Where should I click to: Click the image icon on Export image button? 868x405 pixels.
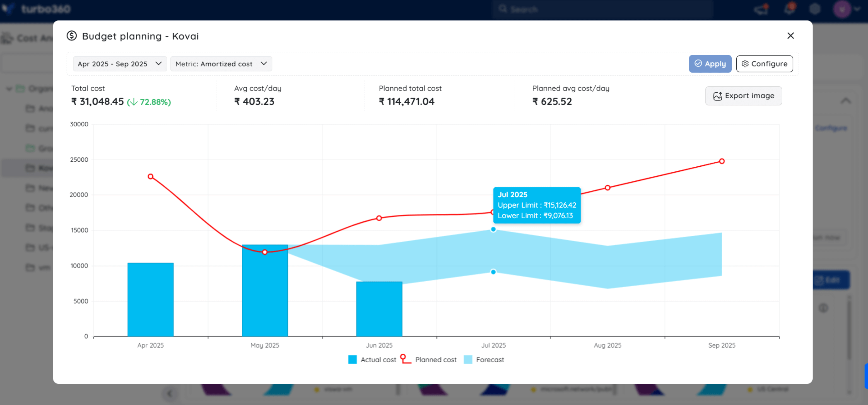pyautogui.click(x=717, y=96)
